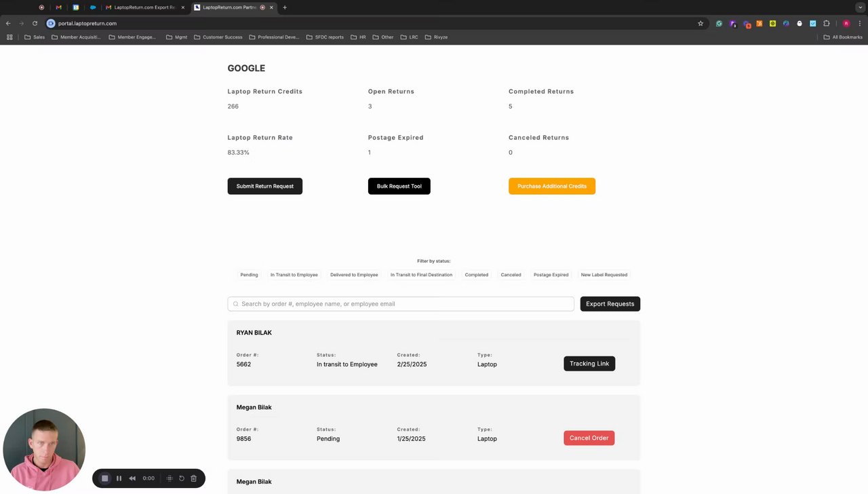
Task: Open the Member Engage... bookmarks folder
Action: point(132,37)
